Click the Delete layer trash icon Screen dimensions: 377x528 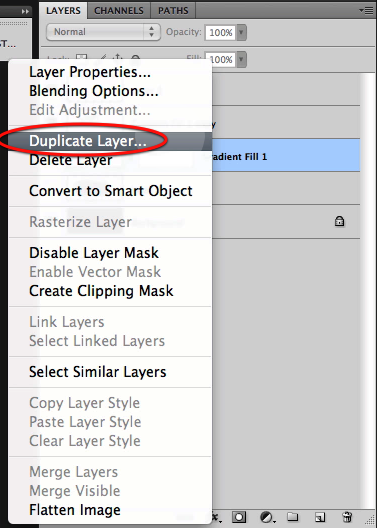pos(347,517)
